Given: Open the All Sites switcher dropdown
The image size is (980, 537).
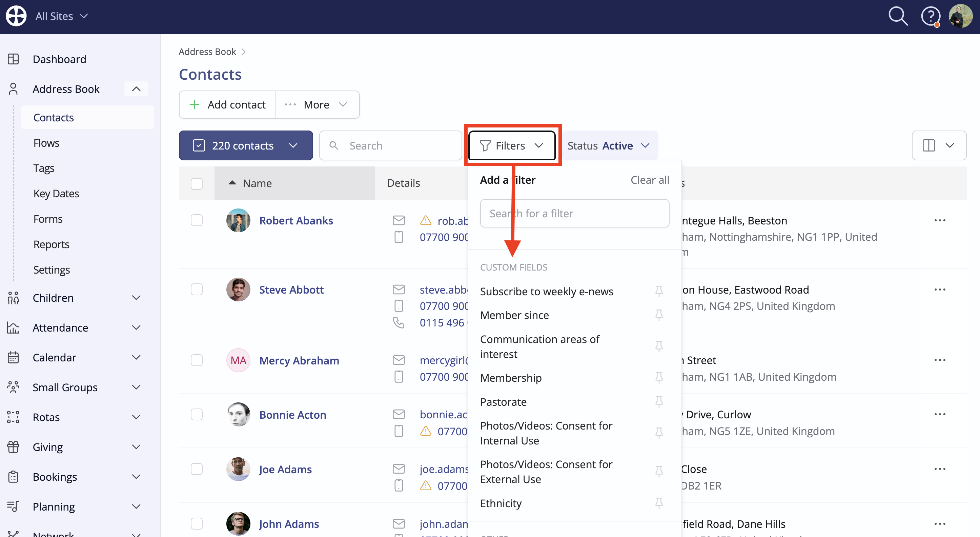Looking at the screenshot, I should (62, 16).
